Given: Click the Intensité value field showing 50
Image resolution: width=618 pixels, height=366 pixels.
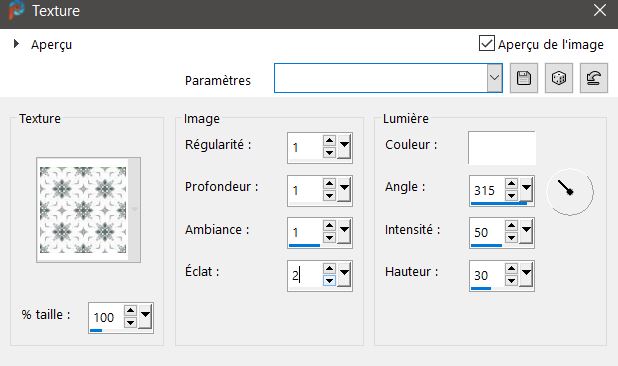Looking at the screenshot, I should click(487, 232).
